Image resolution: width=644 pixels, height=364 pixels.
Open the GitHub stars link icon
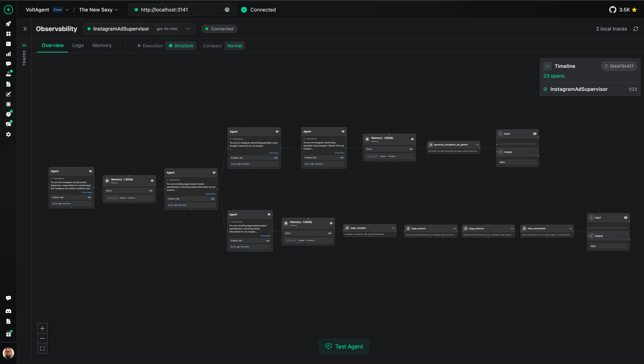point(612,10)
